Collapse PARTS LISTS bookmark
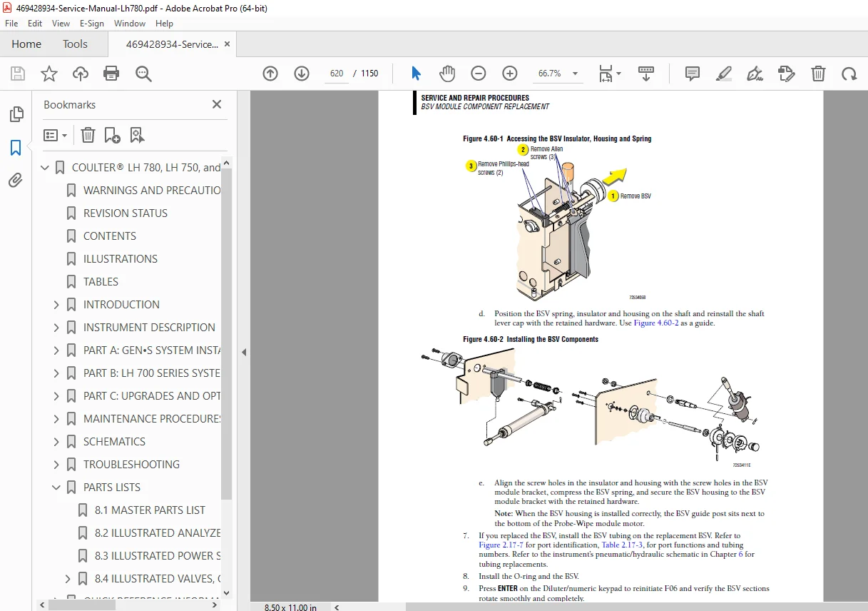The height and width of the screenshot is (611, 868). [56, 488]
